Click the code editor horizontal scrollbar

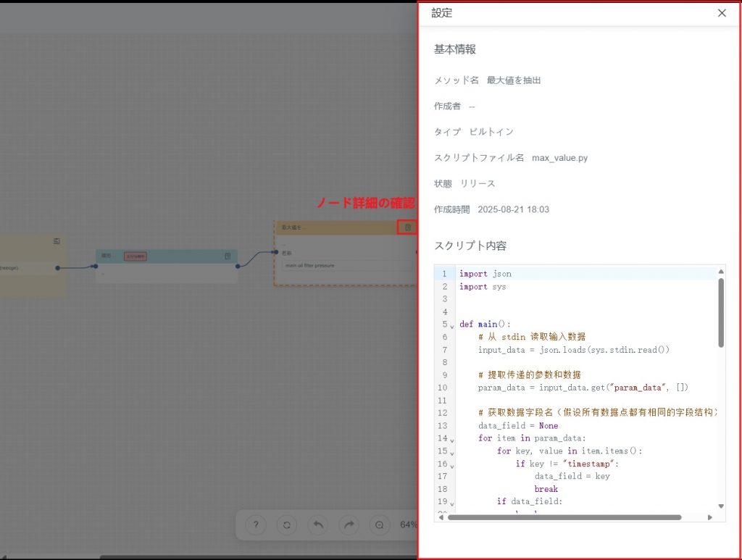click(564, 517)
